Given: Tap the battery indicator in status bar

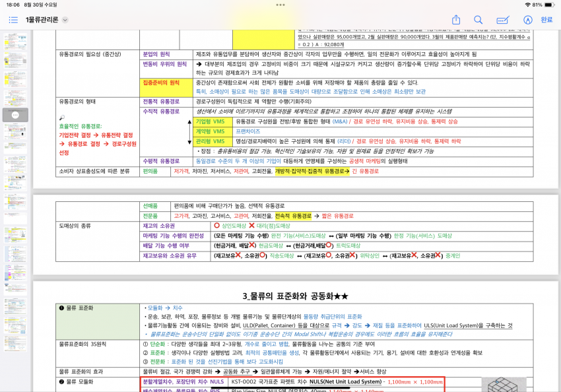Looking at the screenshot, I should point(550,5).
